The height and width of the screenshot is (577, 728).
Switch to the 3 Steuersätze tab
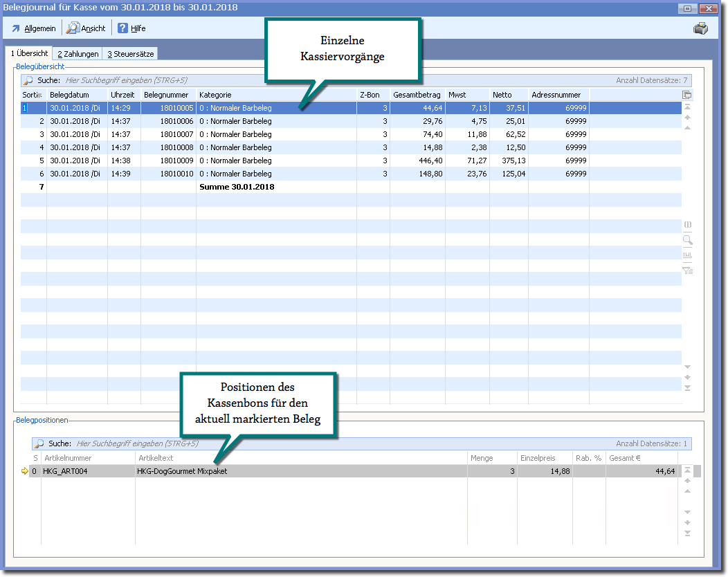point(131,54)
